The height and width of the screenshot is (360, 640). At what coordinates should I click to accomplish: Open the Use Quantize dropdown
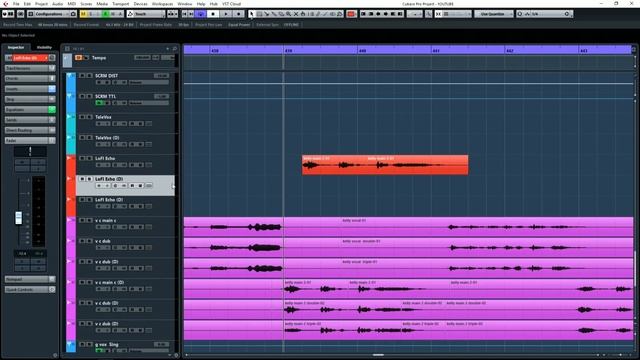[493, 14]
